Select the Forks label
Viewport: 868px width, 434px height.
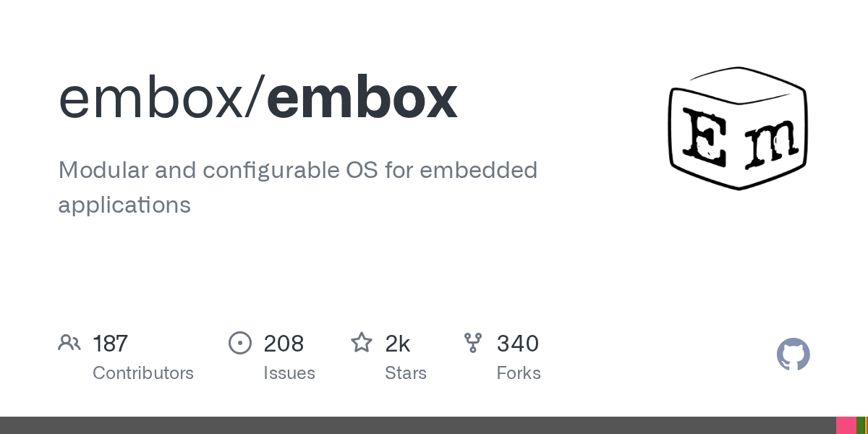[x=519, y=373]
